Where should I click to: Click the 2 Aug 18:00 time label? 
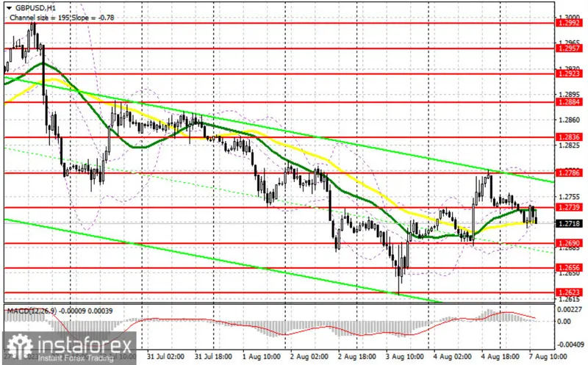point(357,356)
